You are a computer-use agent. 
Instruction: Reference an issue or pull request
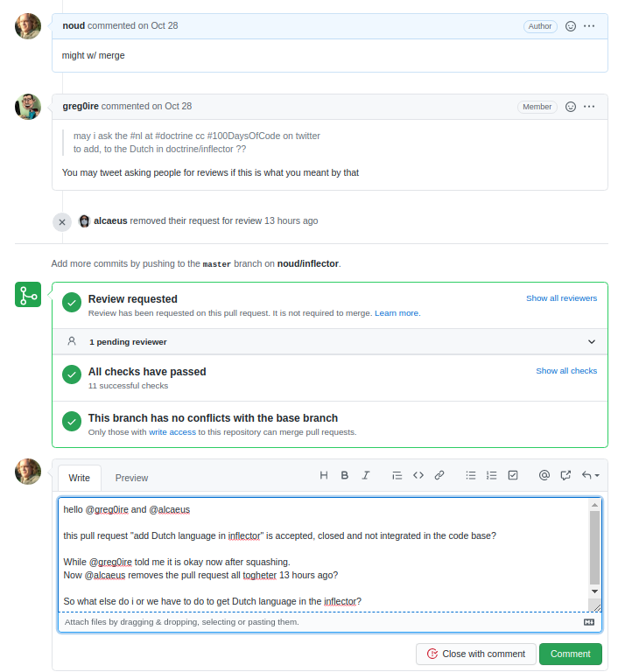pyautogui.click(x=565, y=475)
